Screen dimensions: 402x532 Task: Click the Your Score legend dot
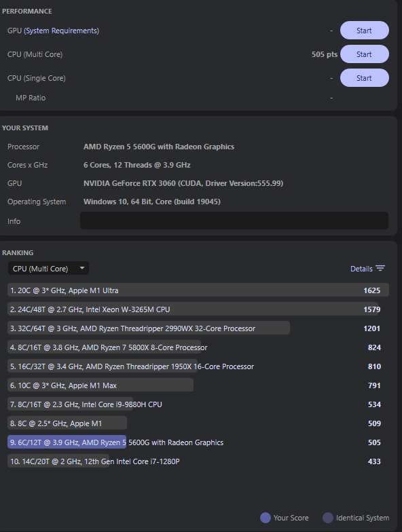tap(265, 518)
